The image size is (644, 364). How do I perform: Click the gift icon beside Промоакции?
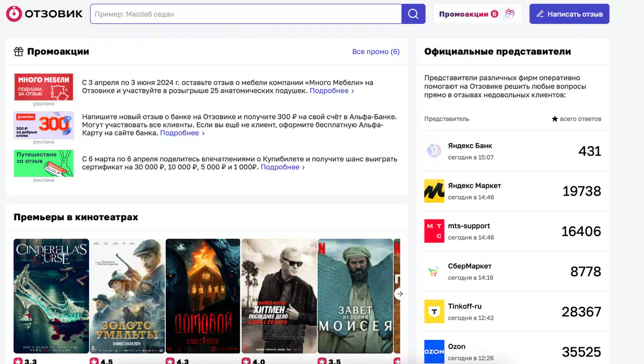click(509, 14)
